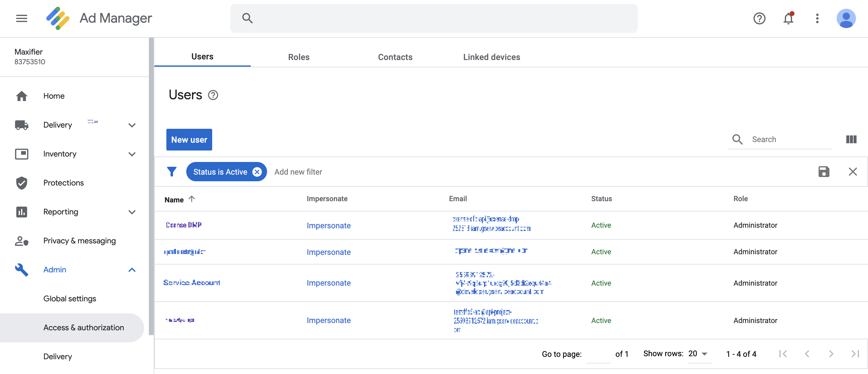The height and width of the screenshot is (374, 868).
Task: Click the filter funnel icon
Action: 172,172
